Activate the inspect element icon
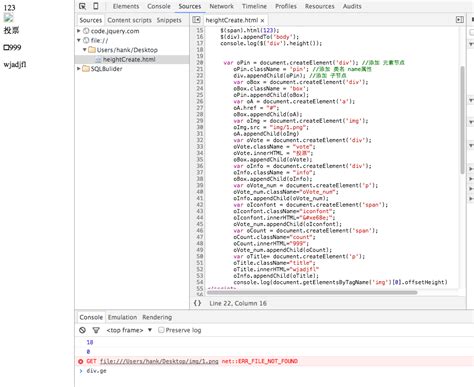This screenshot has width=474, height=387. click(x=82, y=6)
